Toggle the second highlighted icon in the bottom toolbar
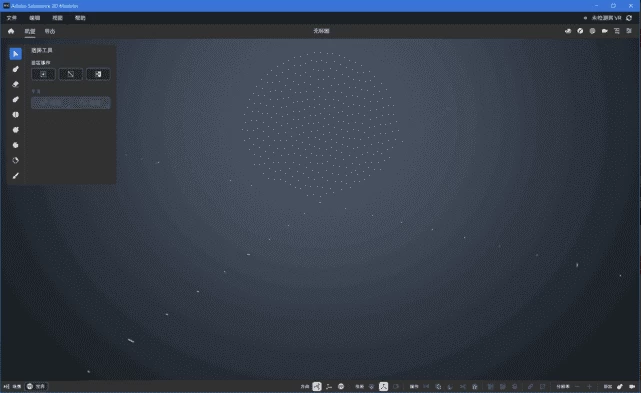 tap(383, 386)
